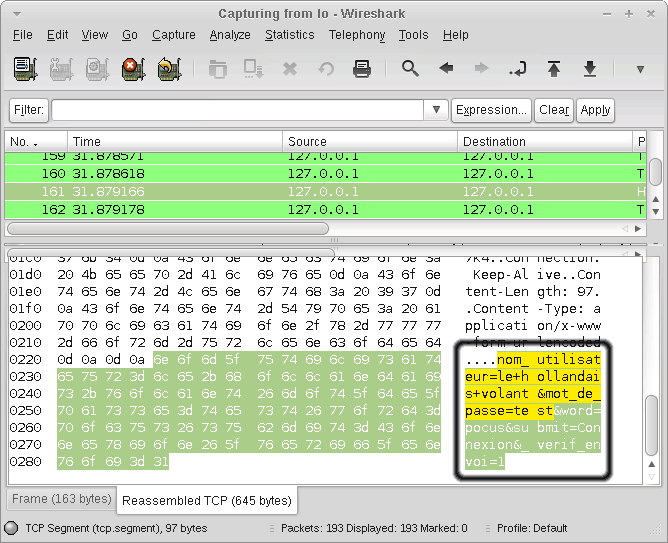The height and width of the screenshot is (543, 668).
Task: Sort packets by the No. column
Action: pos(36,142)
